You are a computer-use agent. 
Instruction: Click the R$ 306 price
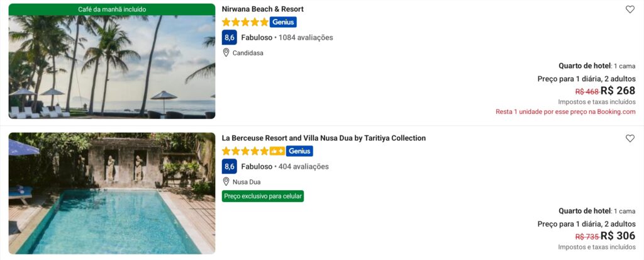pyautogui.click(x=618, y=236)
